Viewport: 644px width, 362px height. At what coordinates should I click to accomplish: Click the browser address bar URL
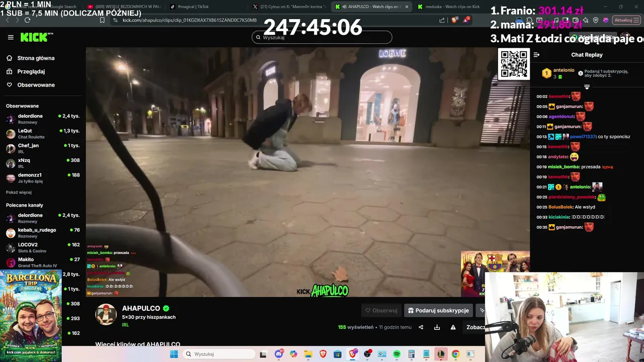pyautogui.click(x=190, y=20)
